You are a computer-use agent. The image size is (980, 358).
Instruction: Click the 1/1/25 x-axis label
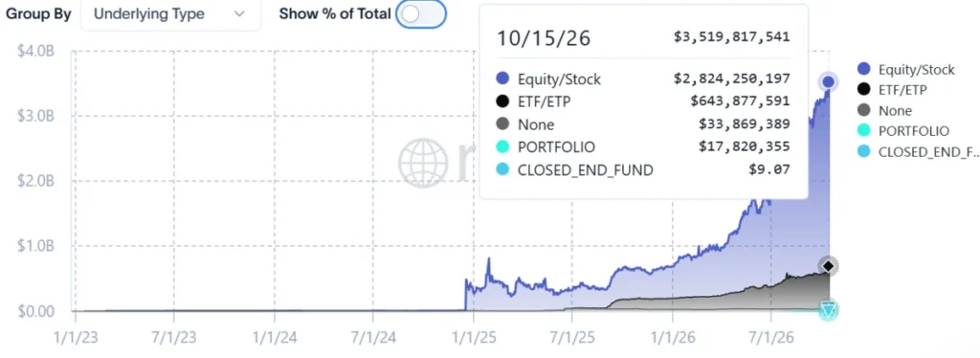click(473, 338)
